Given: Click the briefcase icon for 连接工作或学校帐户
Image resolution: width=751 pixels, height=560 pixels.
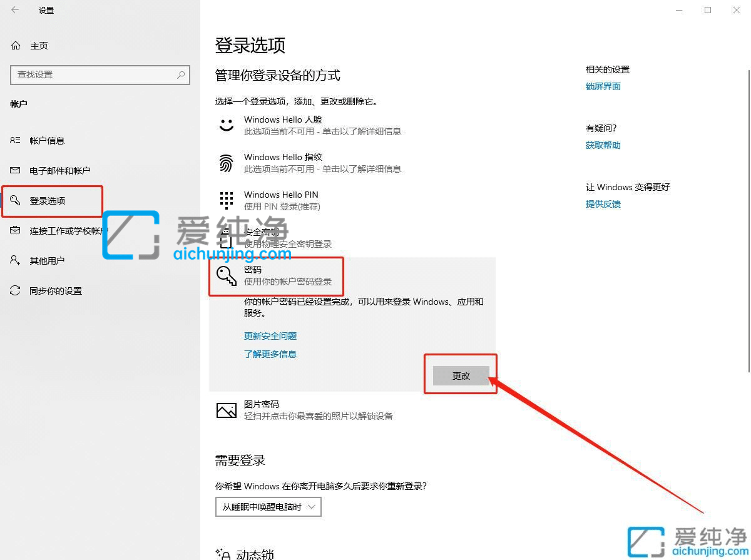Looking at the screenshot, I should (16, 230).
